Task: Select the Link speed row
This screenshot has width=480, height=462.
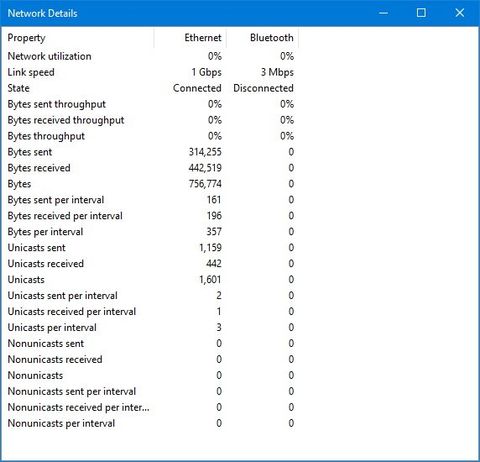Action: click(x=150, y=72)
